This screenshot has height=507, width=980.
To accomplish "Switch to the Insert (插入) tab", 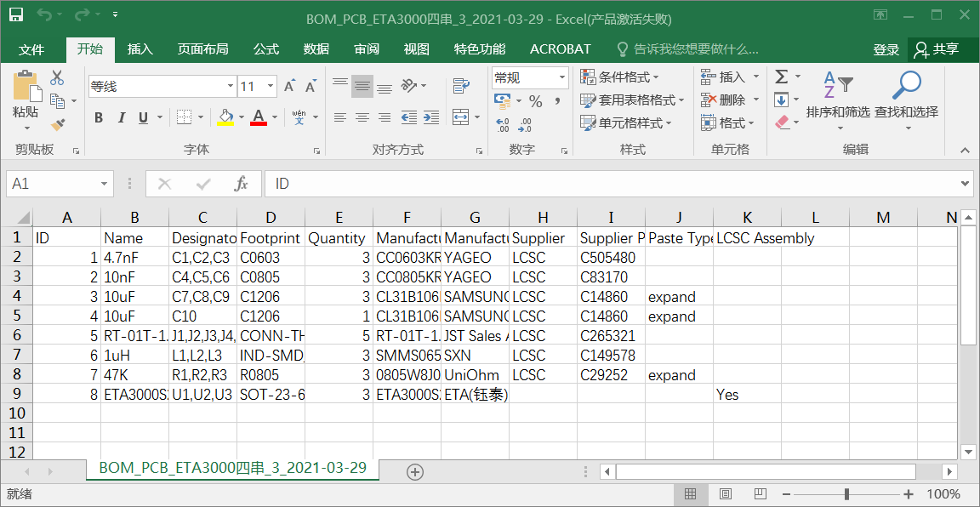I will 140,49.
